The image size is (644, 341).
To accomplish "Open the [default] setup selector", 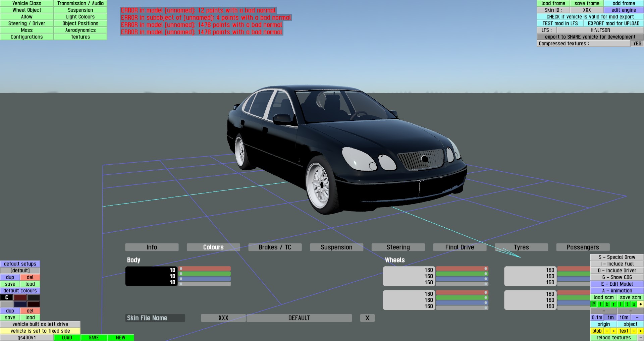I will [20, 271].
